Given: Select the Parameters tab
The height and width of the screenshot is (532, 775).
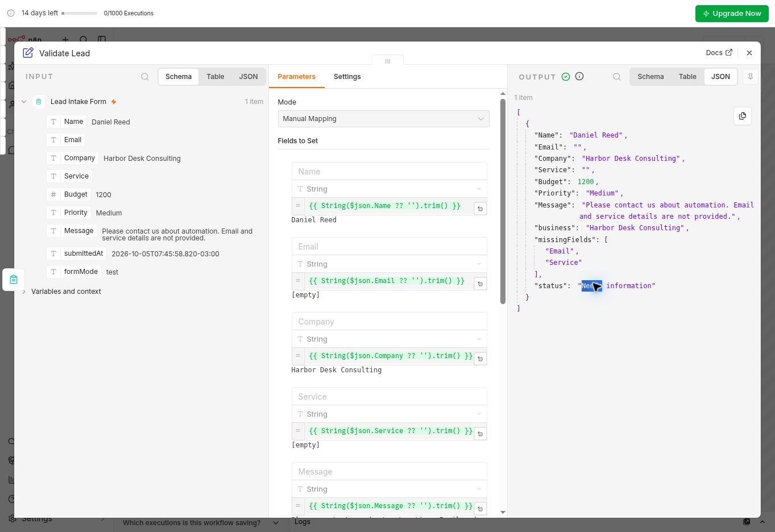Looking at the screenshot, I should coord(296,77).
